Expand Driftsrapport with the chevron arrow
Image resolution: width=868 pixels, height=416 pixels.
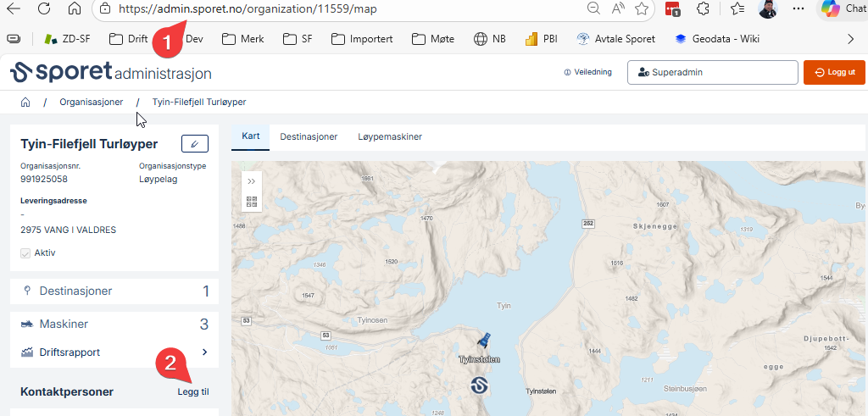pyautogui.click(x=204, y=352)
